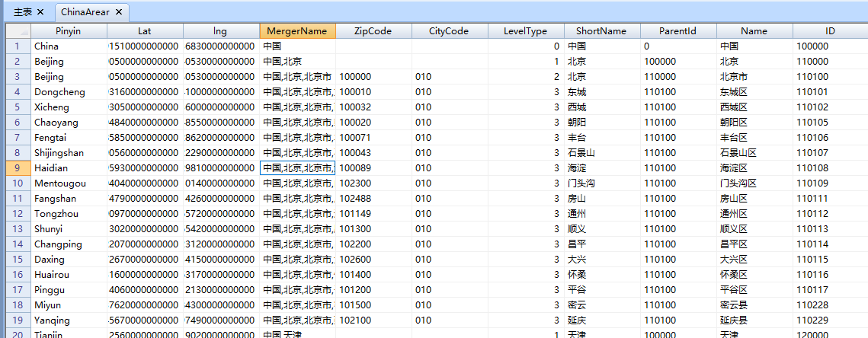
Task: Click the Pinyin cell 'China'
Action: [69, 46]
